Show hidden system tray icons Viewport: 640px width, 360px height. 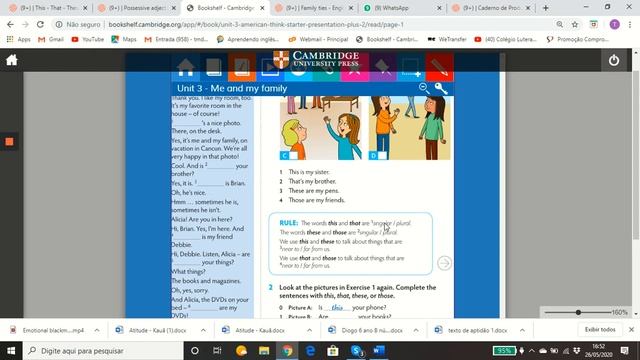tap(531, 351)
